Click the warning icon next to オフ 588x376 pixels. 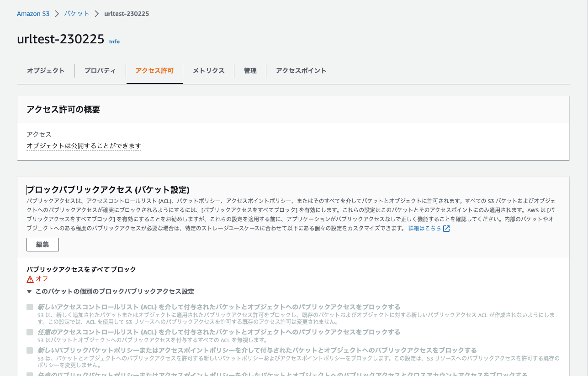pyautogui.click(x=30, y=279)
